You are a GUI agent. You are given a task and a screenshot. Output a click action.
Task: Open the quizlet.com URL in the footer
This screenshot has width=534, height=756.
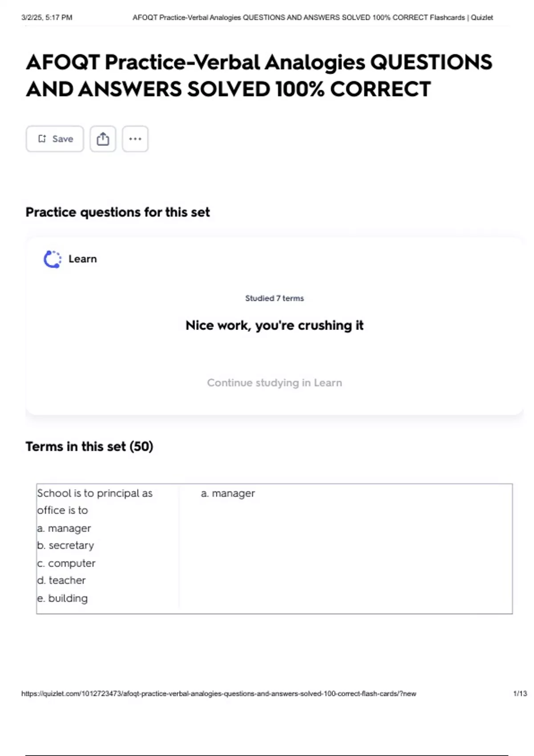(x=218, y=693)
